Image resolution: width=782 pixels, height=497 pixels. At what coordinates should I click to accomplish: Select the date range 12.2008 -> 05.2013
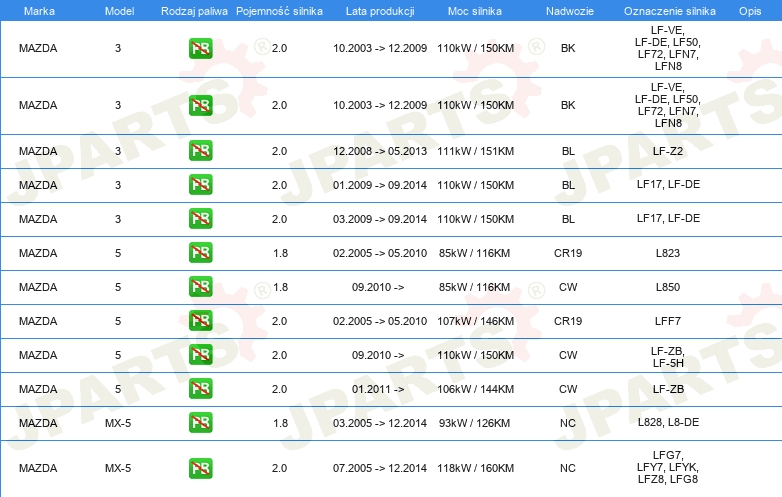[380, 151]
